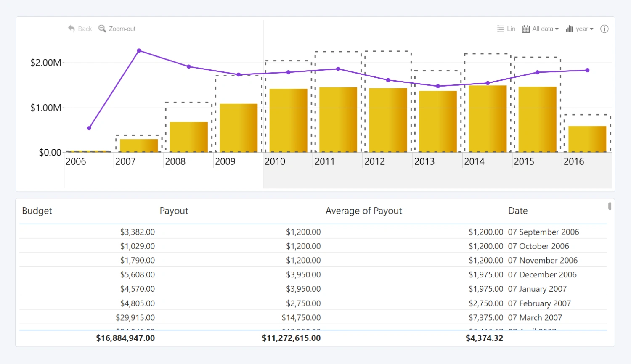Click the 2006 time axis label
Viewport: 631px width, 364px height.
[76, 161]
